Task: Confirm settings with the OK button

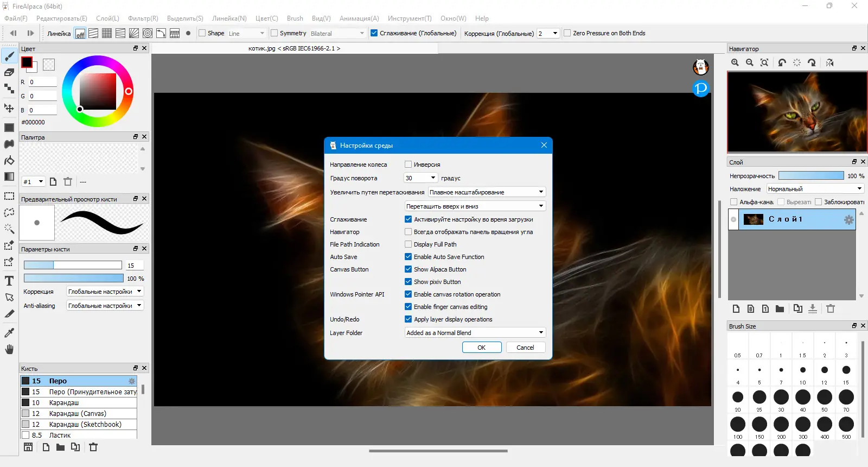Action: [481, 348]
